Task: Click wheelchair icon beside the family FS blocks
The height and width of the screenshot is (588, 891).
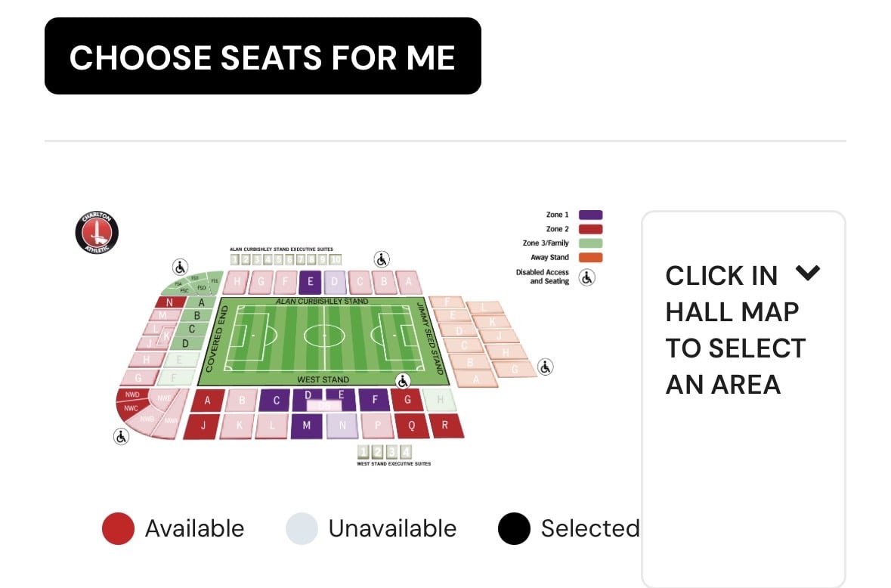Action: coord(180,267)
